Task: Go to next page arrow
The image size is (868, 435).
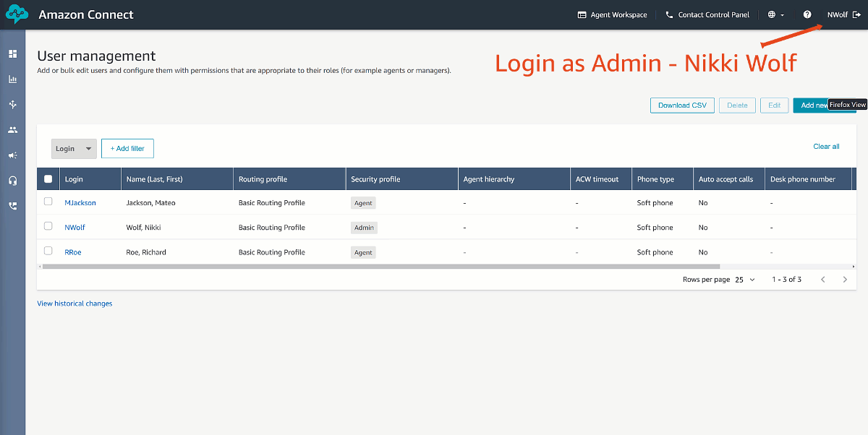Action: (x=845, y=280)
